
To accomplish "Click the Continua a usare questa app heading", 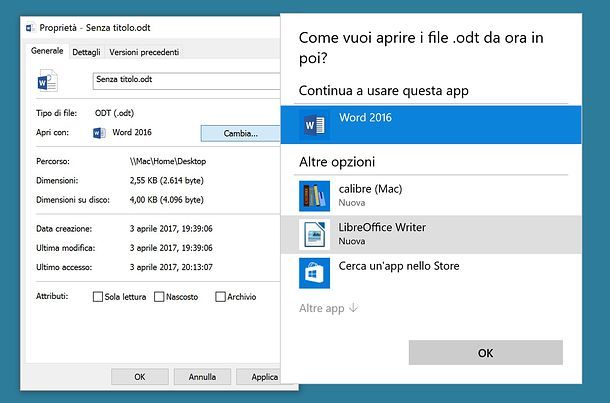I will [x=384, y=91].
